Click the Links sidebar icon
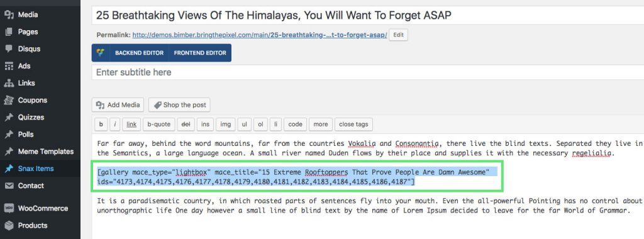 coord(9,83)
